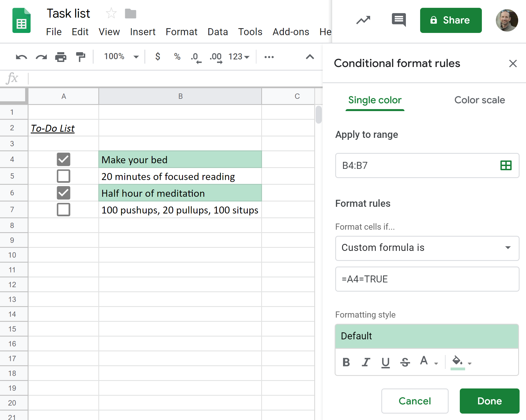Open the Data menu
The image size is (526, 420).
[218, 32]
